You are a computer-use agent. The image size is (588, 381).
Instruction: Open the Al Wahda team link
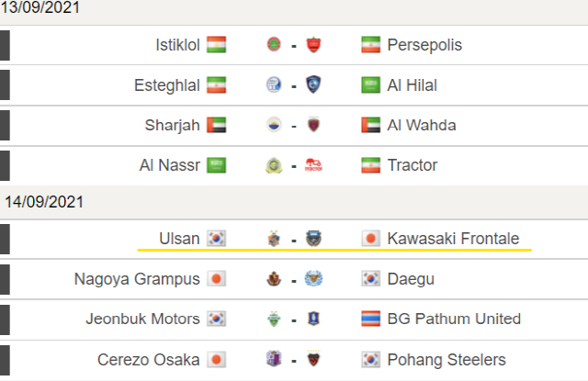point(422,125)
